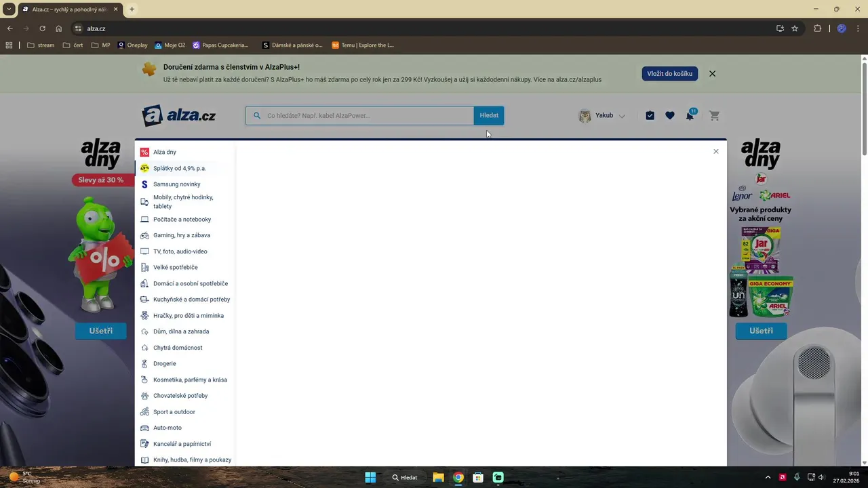Click Vložit do košíku button
The height and width of the screenshot is (488, 868).
[670, 73]
